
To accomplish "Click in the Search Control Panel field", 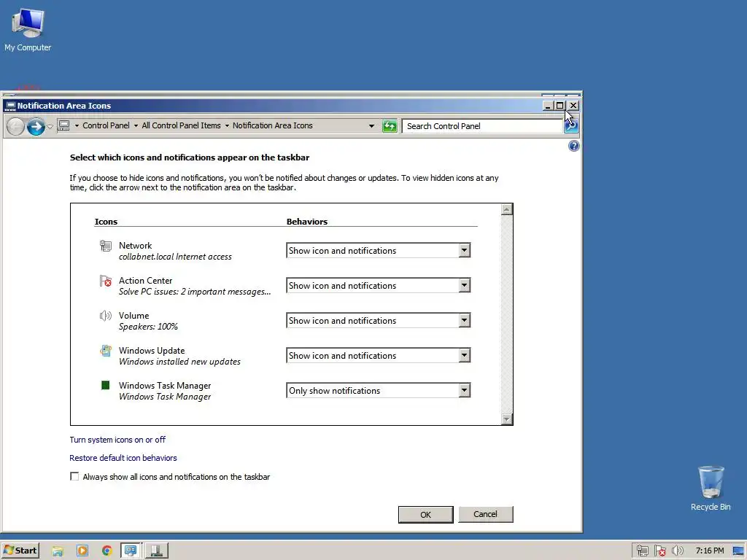I will pyautogui.click(x=483, y=126).
